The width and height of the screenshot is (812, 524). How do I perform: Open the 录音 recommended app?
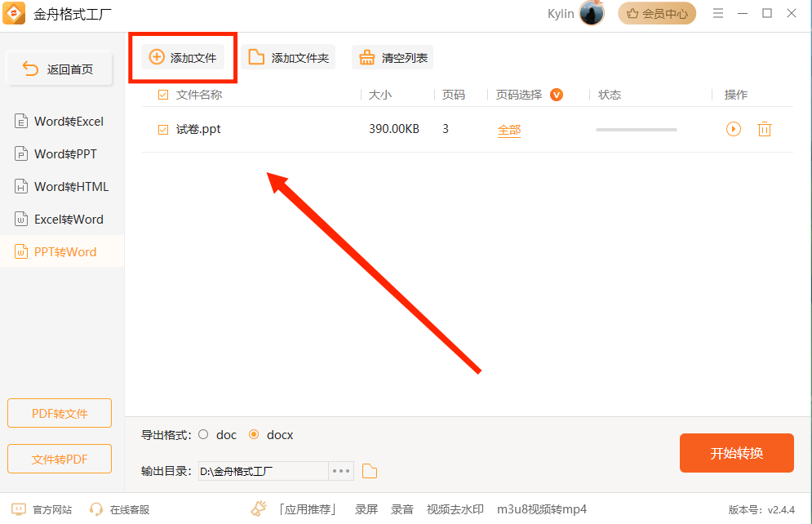pos(402,509)
